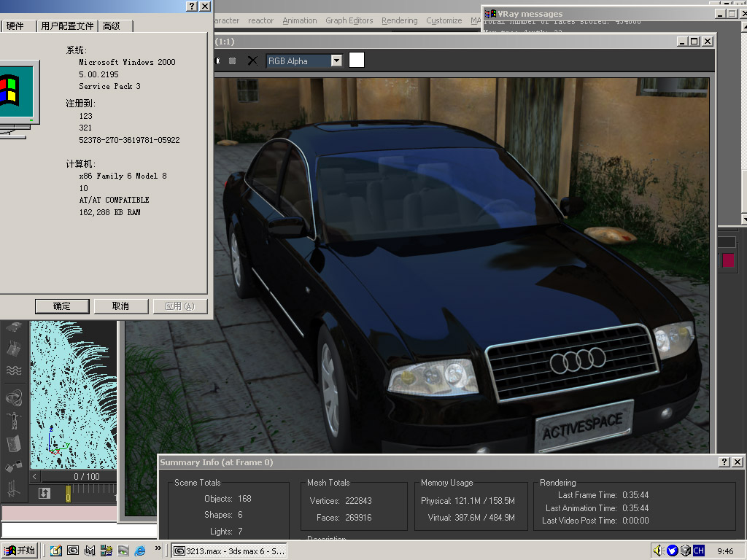Screen dimensions: 747x560
Task: Open the RGB Alpha channel dropdown
Action: pyautogui.click(x=337, y=61)
